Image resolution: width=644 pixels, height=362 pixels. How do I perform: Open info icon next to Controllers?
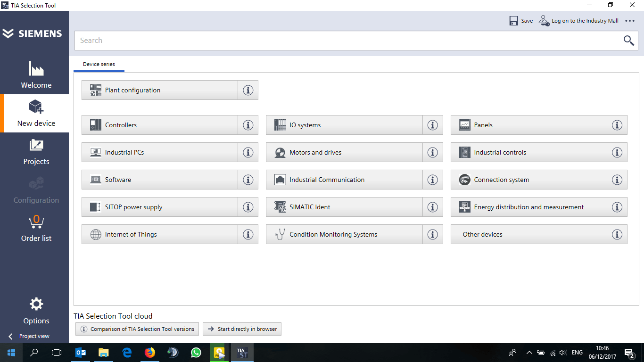248,125
